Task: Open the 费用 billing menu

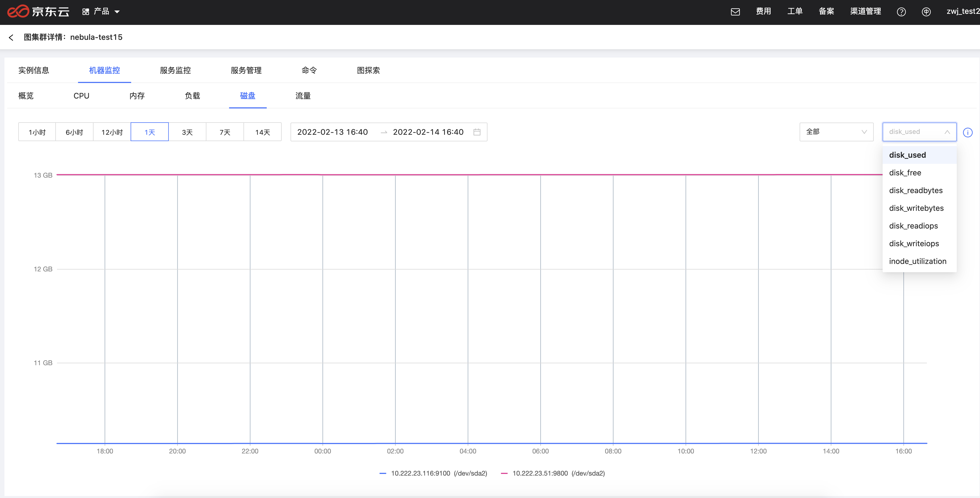Action: [x=763, y=11]
